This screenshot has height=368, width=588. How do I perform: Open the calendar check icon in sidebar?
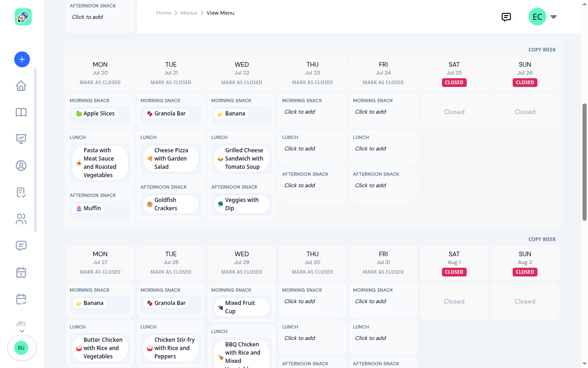(21, 299)
